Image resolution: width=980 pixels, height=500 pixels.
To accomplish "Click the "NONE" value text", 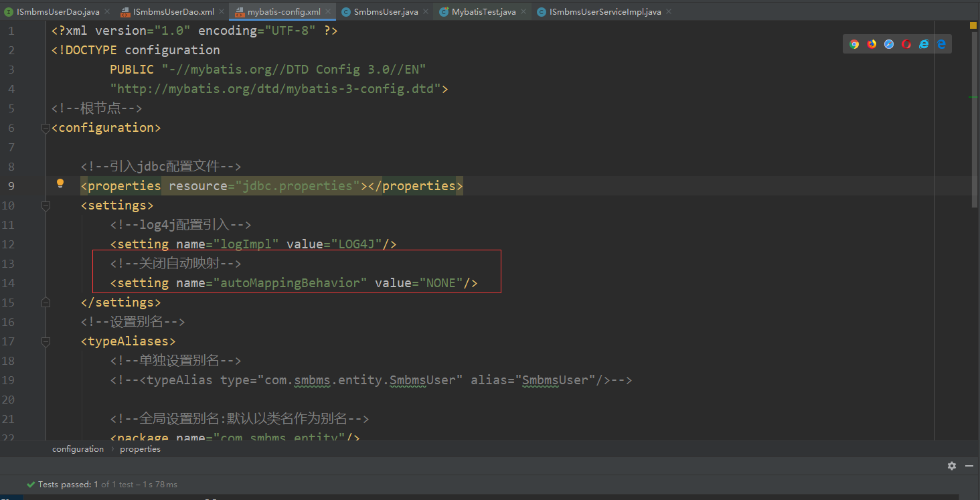I will (x=441, y=283).
